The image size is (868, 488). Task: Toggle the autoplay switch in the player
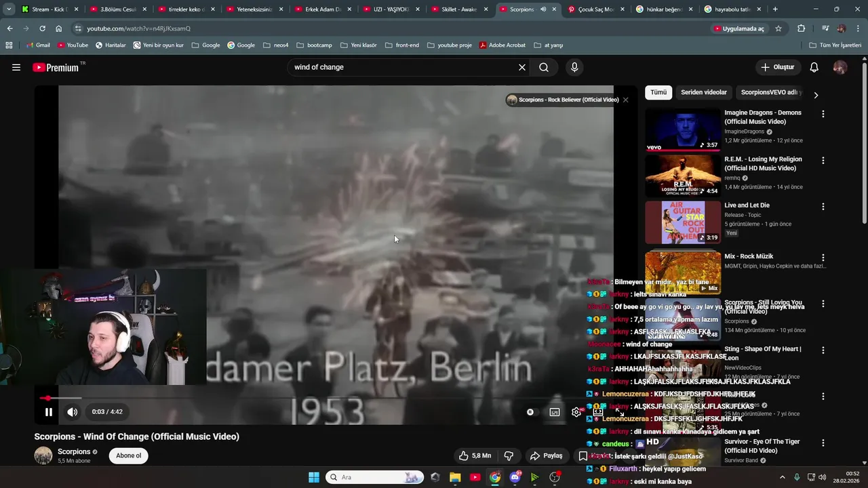coord(530,411)
